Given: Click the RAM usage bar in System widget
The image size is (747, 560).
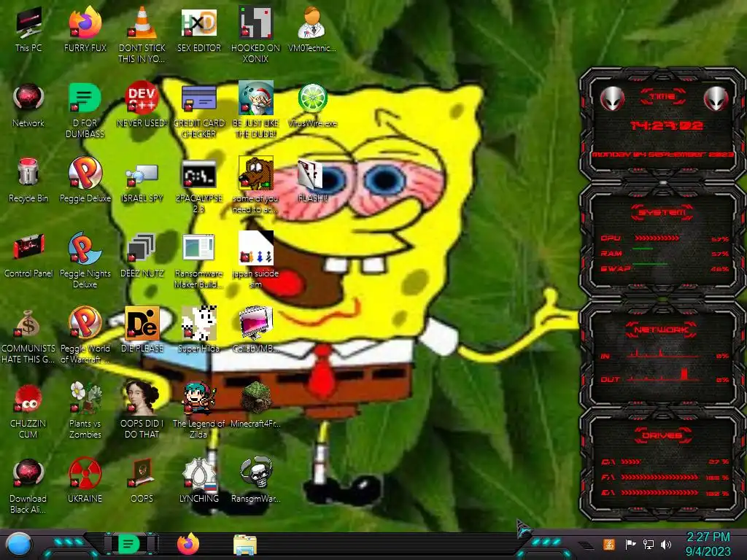Looking at the screenshot, I should (643, 249).
